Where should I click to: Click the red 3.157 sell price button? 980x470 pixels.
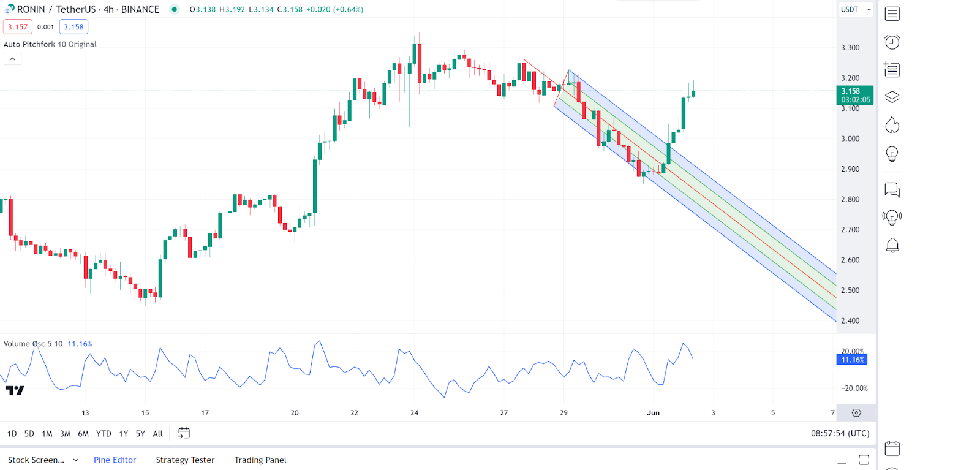tap(18, 27)
